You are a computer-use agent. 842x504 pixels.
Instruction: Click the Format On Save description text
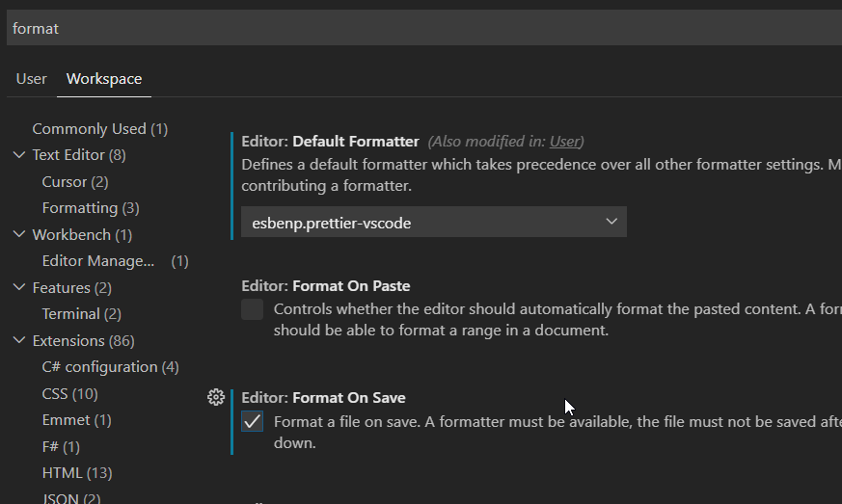557,432
